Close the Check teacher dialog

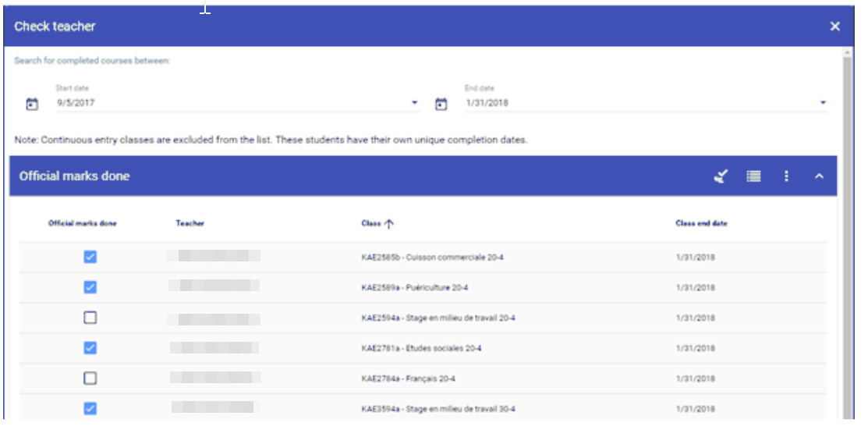(834, 27)
